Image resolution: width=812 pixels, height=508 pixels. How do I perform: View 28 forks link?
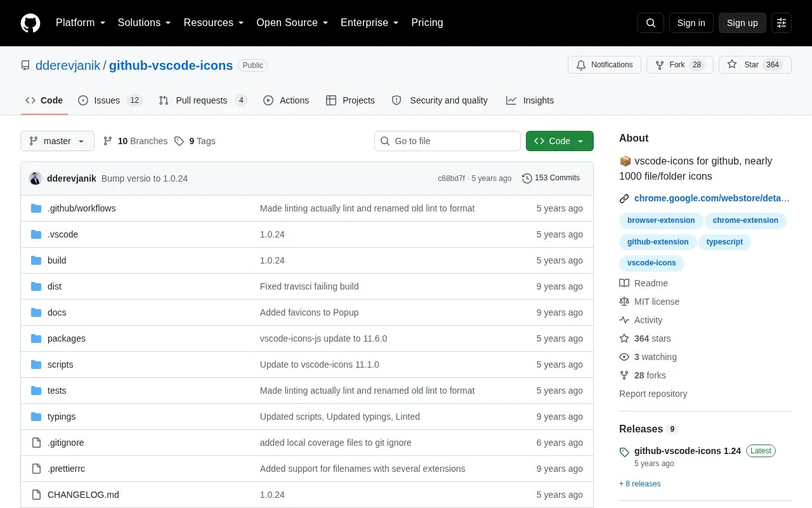643,375
